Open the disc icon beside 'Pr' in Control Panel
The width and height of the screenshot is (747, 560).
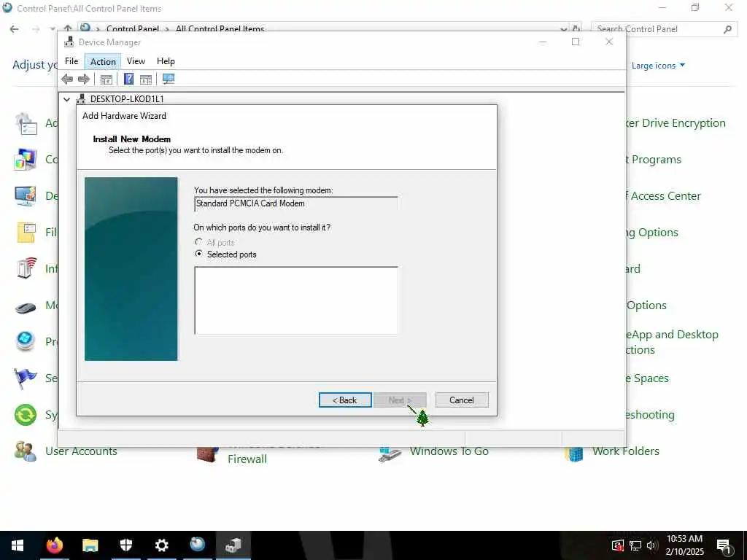point(26,341)
